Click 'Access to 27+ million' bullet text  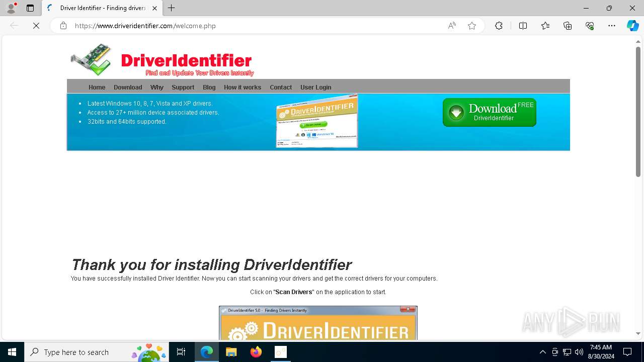[x=153, y=113]
